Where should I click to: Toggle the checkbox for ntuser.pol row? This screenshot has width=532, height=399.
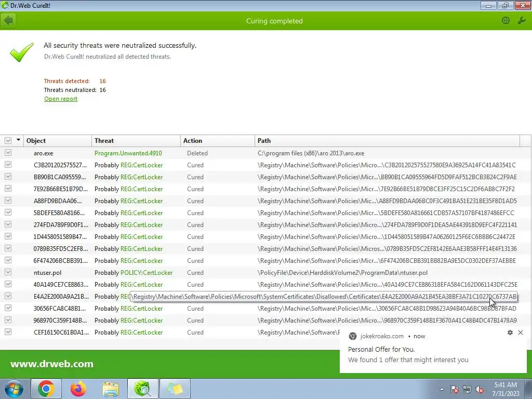pos(8,272)
